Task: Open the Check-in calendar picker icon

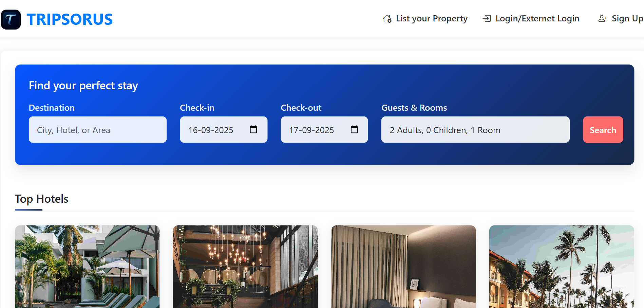Action: (253, 129)
